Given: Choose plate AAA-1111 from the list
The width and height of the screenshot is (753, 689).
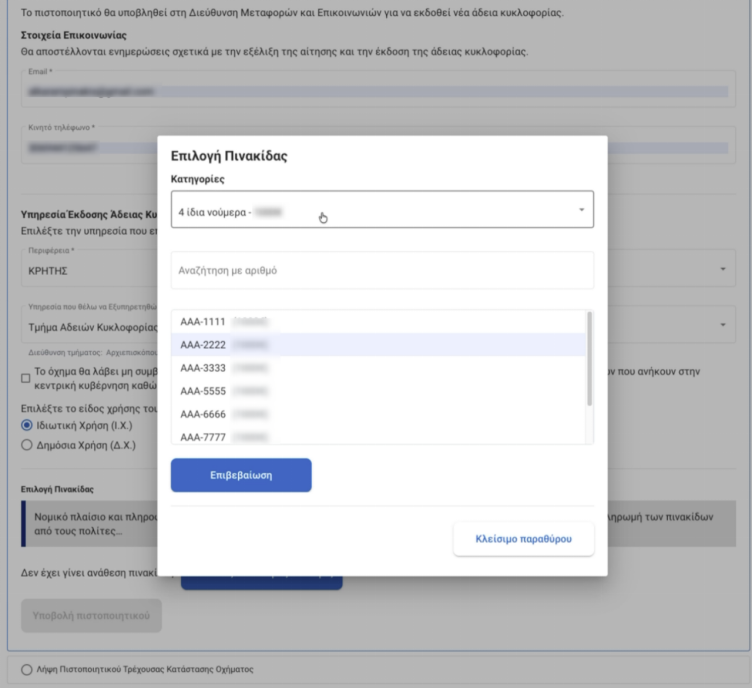Looking at the screenshot, I should (x=378, y=322).
